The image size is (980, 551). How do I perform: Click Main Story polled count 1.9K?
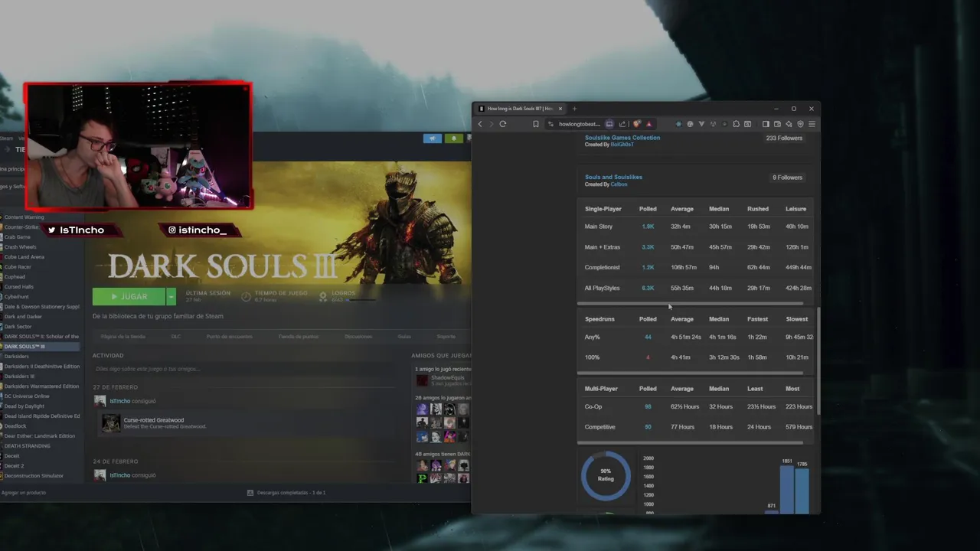coord(648,227)
